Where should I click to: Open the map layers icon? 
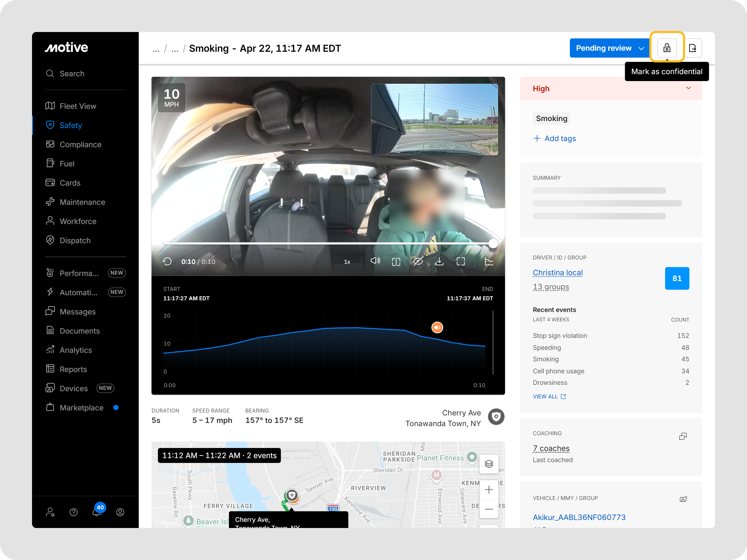pos(489,464)
